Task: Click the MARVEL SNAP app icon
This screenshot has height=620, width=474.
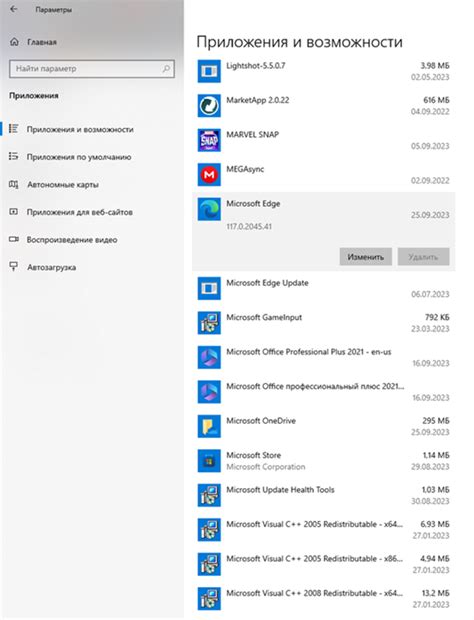Action: (209, 140)
